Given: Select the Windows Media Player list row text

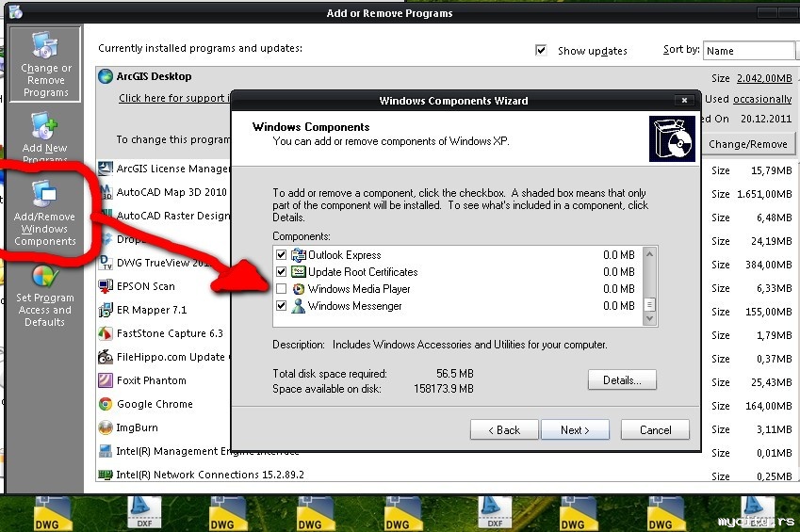Looking at the screenshot, I should coord(359,289).
